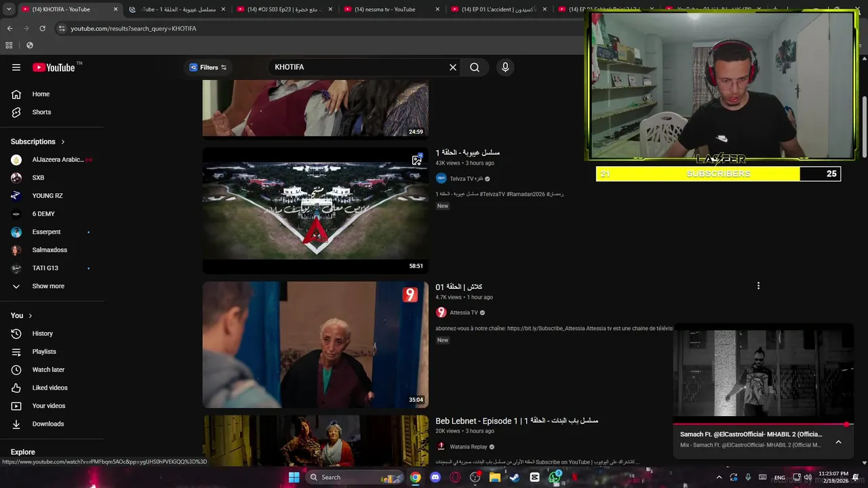The width and height of the screenshot is (868, 488).
Task: Click the 35:04 Attessia video thumbnail
Action: point(315,345)
